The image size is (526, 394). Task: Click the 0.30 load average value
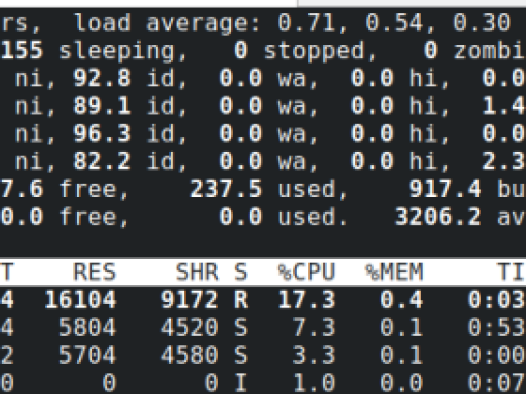click(x=482, y=23)
